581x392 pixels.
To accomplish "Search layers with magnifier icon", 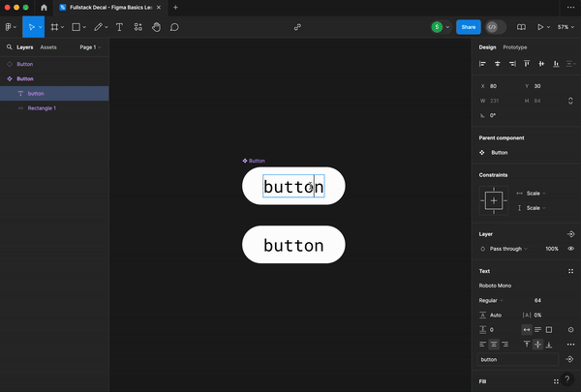I will tap(10, 47).
